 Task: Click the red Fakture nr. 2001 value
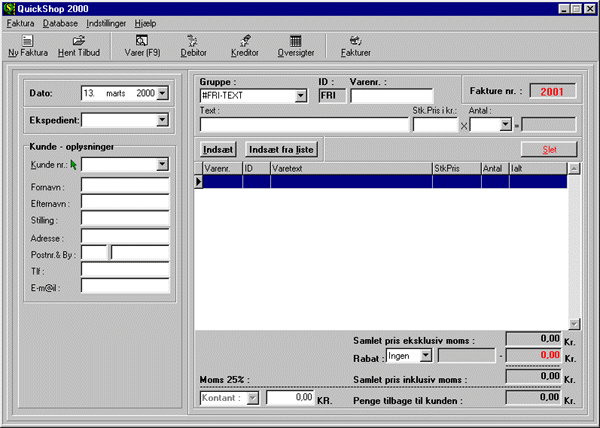click(552, 91)
